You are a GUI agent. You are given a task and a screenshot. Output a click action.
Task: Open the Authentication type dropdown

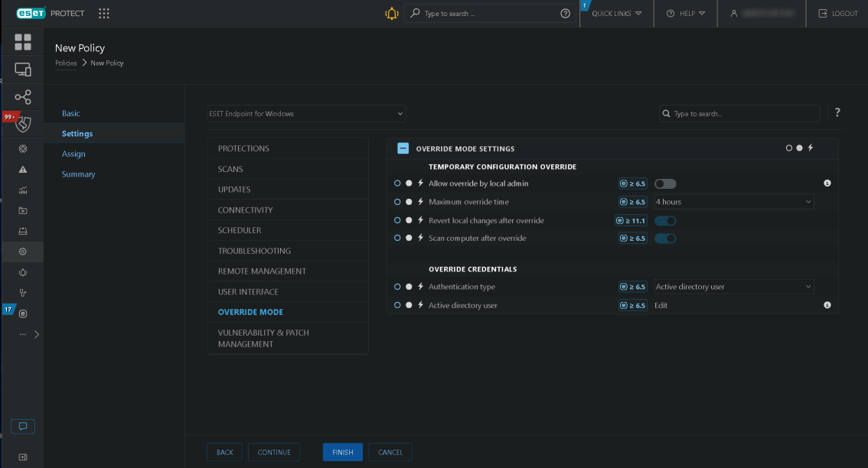pyautogui.click(x=733, y=287)
